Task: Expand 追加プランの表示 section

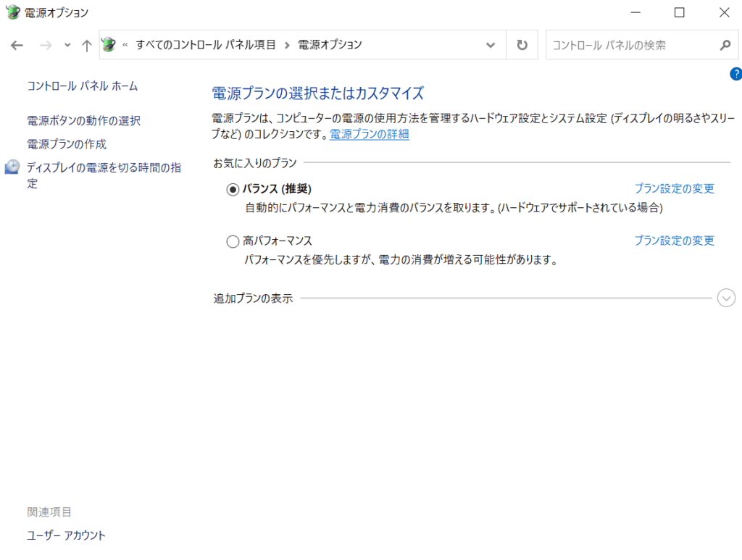Action: [726, 298]
